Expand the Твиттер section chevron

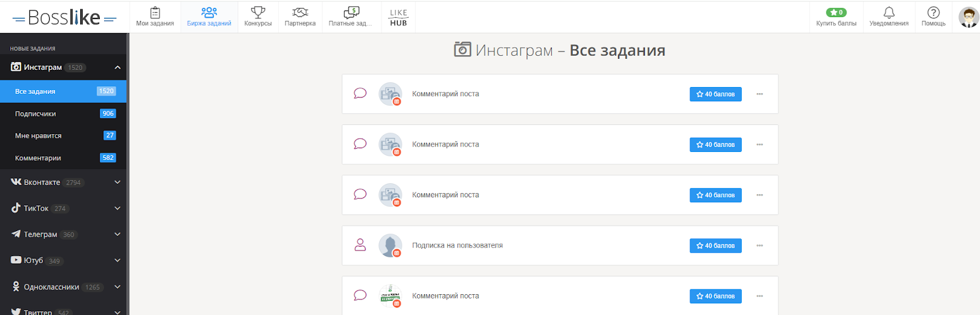[x=118, y=312]
